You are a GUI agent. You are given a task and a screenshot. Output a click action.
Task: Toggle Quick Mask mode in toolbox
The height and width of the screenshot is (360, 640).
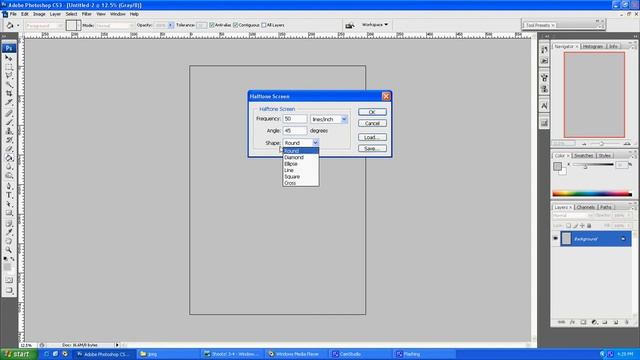(x=9, y=280)
